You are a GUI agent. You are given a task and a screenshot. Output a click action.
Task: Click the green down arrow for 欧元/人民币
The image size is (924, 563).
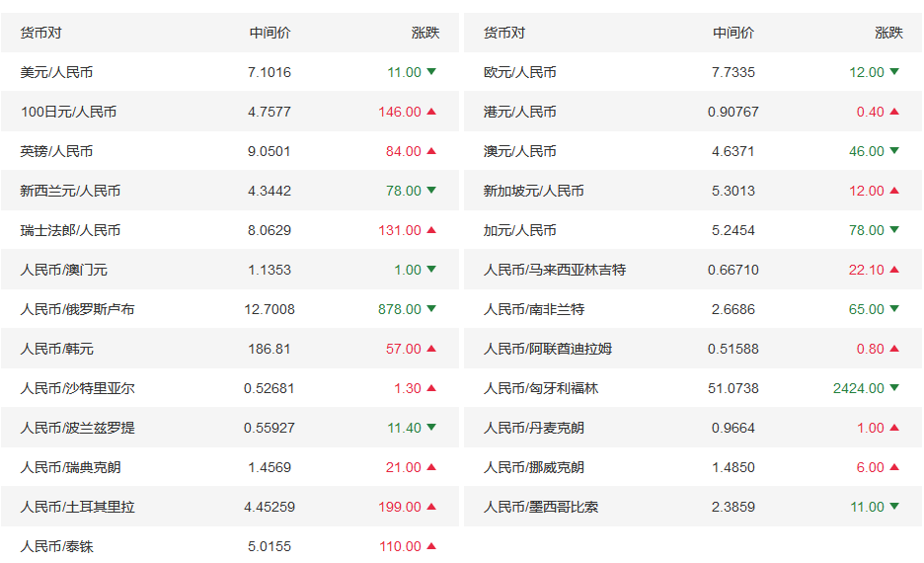tap(894, 72)
